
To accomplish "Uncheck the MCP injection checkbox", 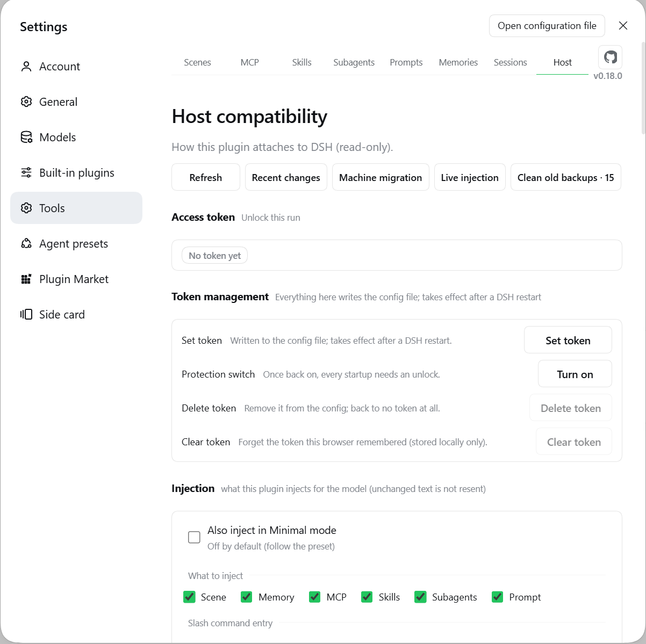I will pyautogui.click(x=315, y=597).
